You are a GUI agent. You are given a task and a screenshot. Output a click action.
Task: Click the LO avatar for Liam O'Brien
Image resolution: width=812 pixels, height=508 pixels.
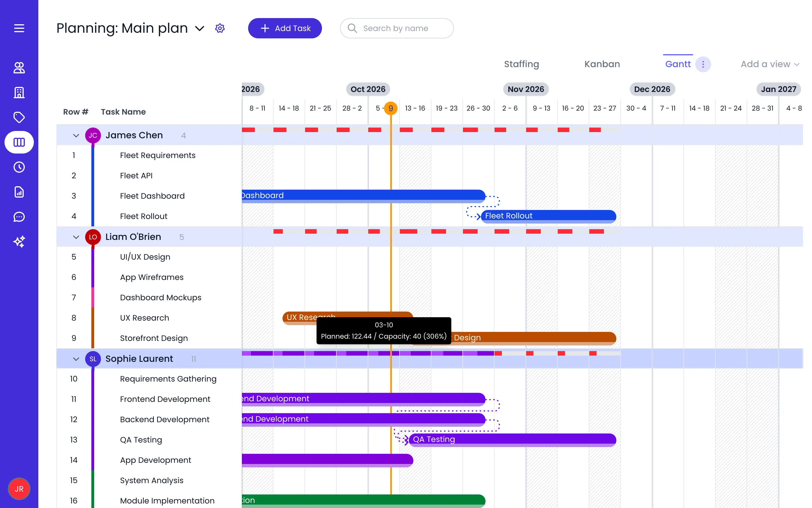pyautogui.click(x=93, y=237)
